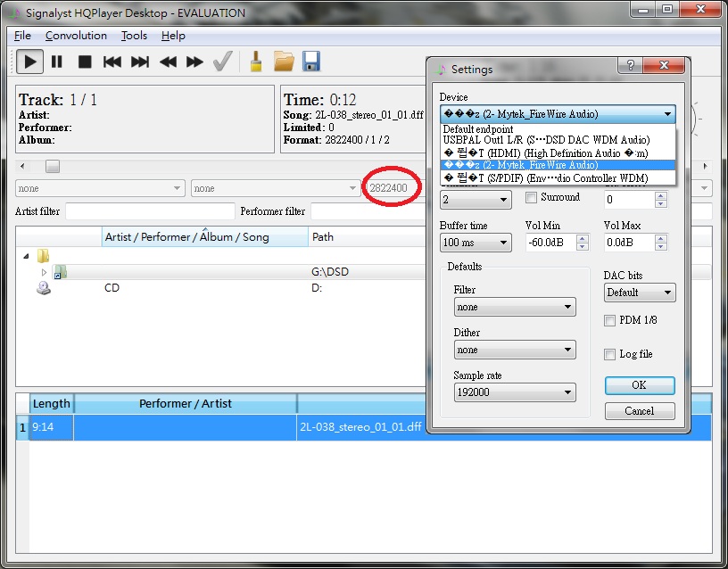Click the Performer / Artist playlist header
This screenshot has width=728, height=569.
186,404
